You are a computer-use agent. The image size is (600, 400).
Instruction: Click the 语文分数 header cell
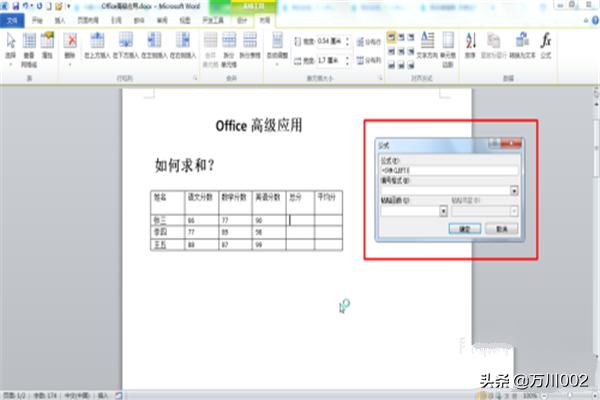click(201, 202)
